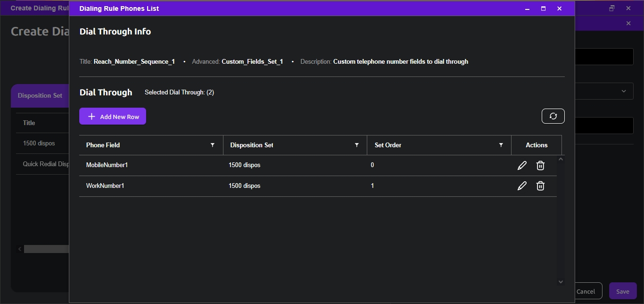
Task: Click Set Order value 1
Action: [372, 186]
